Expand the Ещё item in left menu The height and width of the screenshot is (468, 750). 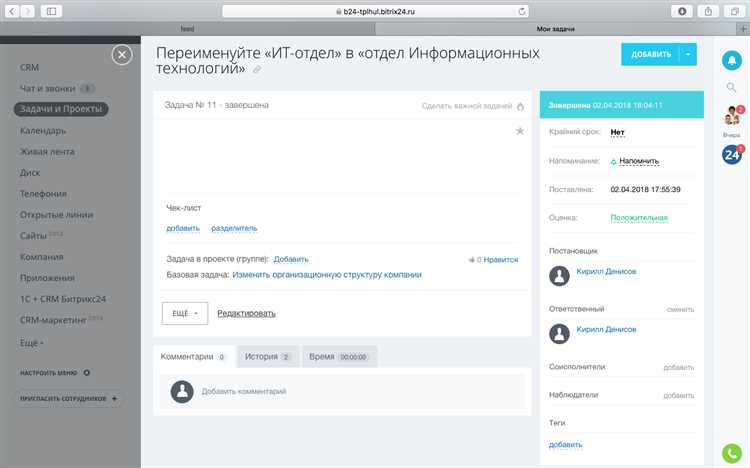tap(32, 343)
